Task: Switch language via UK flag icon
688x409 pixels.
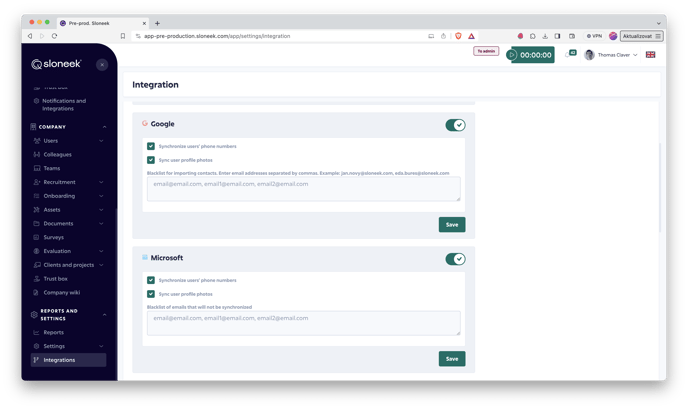Action: tap(650, 55)
